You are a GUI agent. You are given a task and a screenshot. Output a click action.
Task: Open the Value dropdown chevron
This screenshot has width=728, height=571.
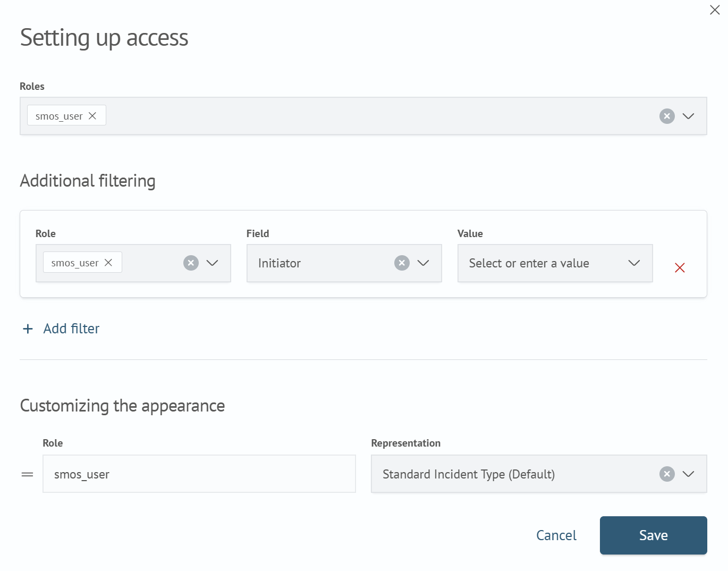tap(634, 263)
